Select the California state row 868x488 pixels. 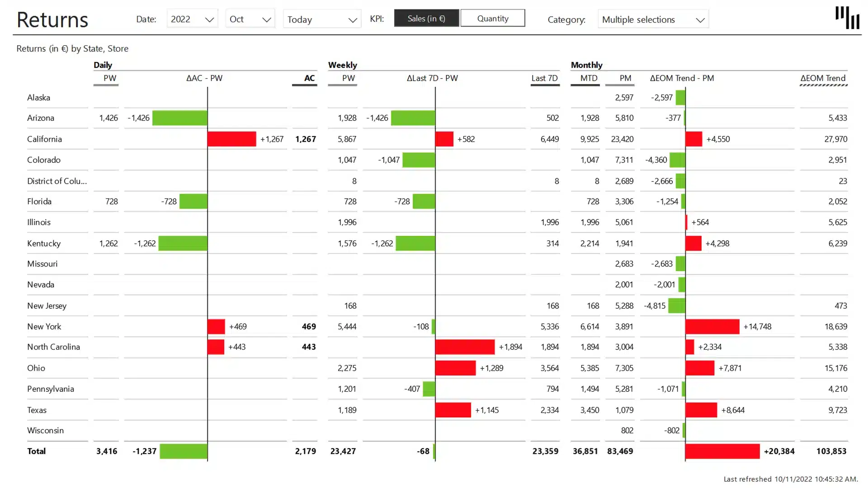tap(44, 139)
